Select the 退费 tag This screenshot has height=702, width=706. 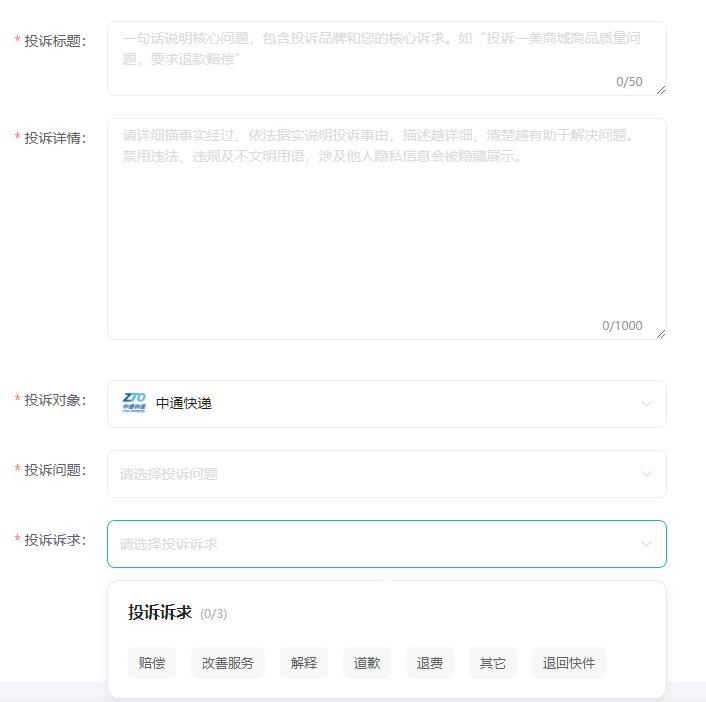(x=430, y=663)
